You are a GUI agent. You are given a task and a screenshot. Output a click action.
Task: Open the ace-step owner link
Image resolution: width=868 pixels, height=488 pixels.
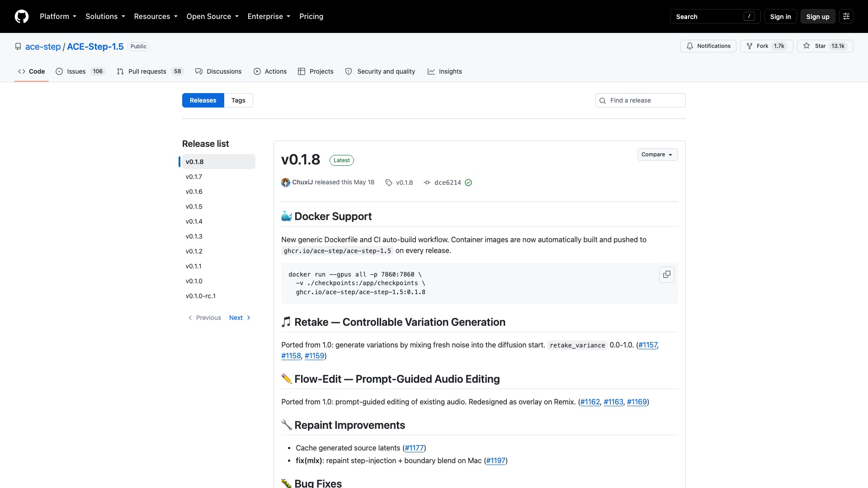click(x=43, y=47)
